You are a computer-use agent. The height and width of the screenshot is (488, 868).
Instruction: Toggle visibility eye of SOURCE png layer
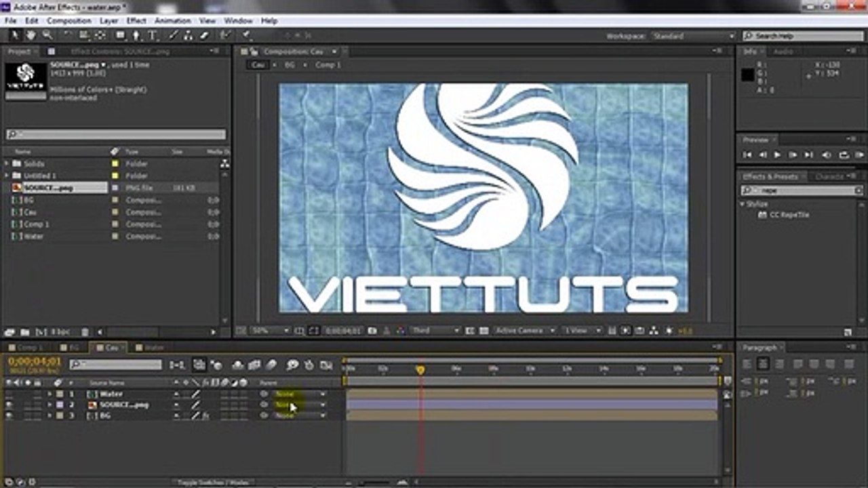point(9,405)
